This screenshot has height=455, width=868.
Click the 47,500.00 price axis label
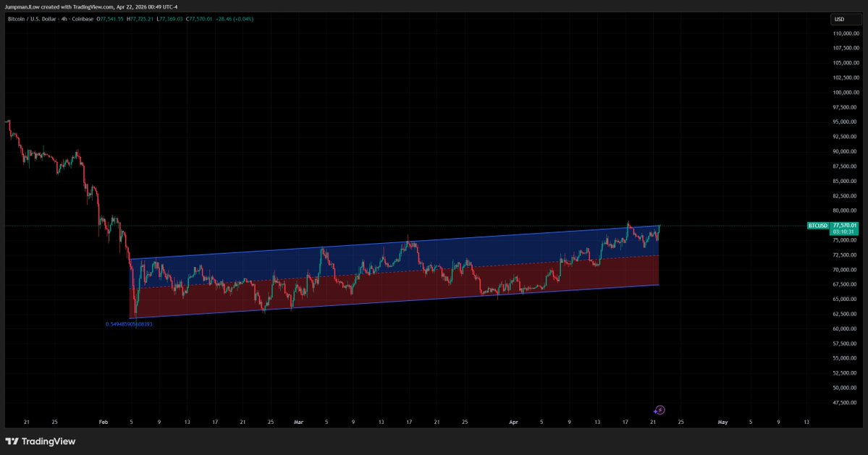845,403
